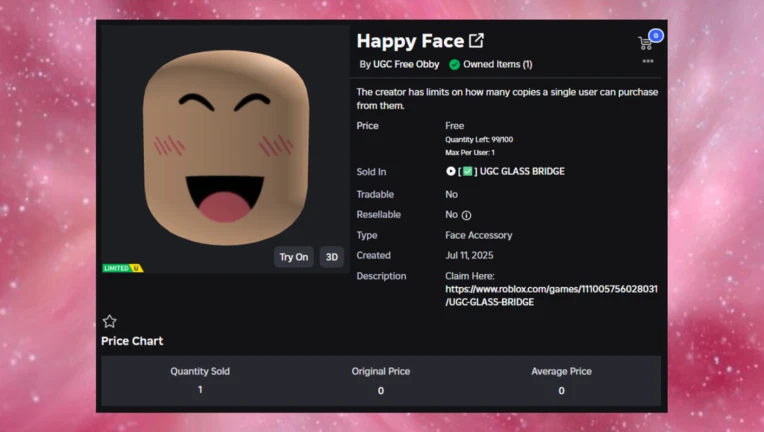Click the Limited U badge
The height and width of the screenshot is (432, 764).
123,268
